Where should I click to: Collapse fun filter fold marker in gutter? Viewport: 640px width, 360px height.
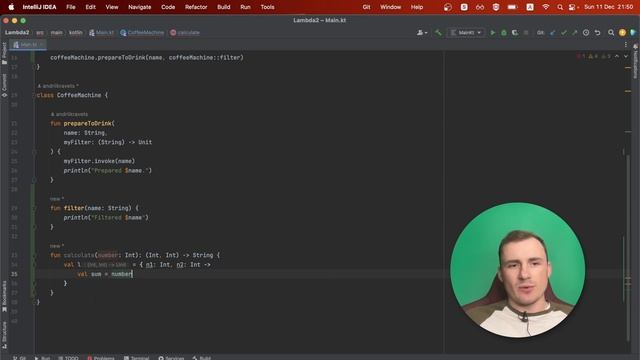click(x=34, y=208)
